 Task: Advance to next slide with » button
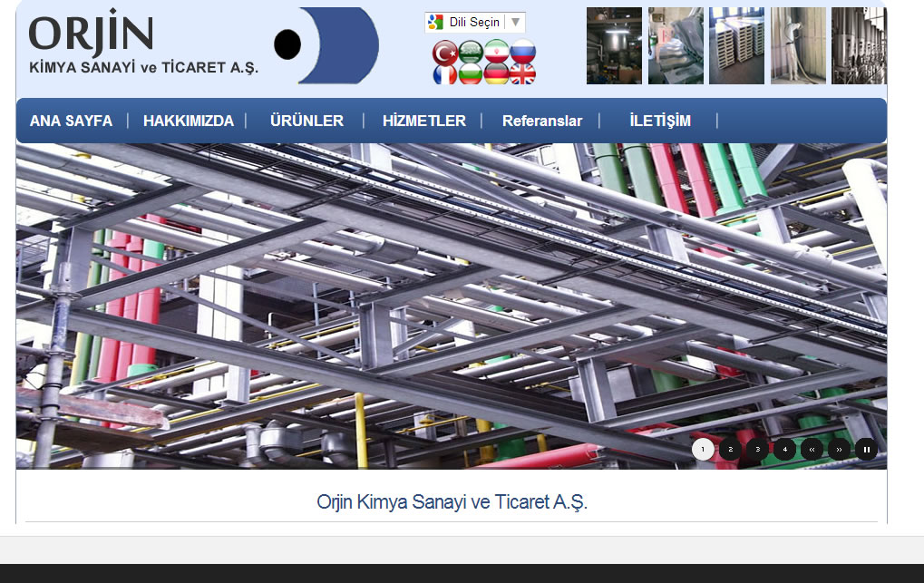(839, 449)
